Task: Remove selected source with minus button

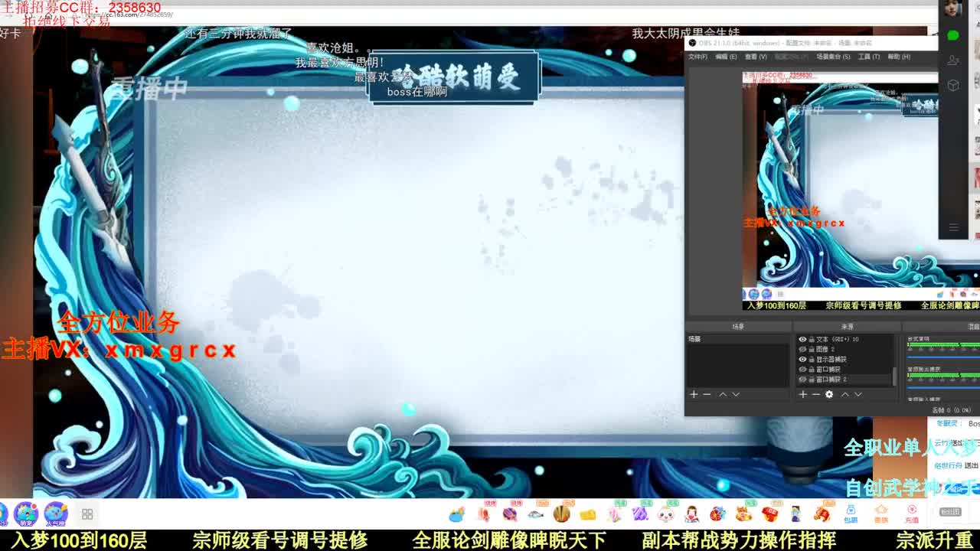Action: 816,394
